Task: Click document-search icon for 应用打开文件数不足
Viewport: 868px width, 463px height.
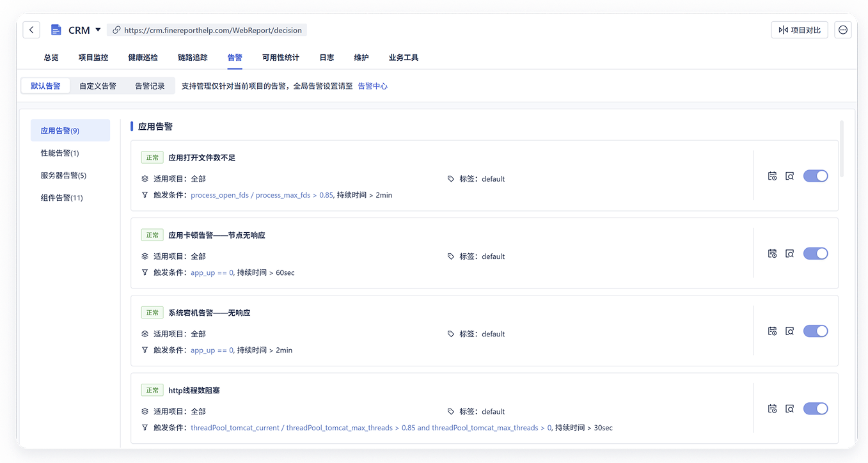Action: pyautogui.click(x=789, y=176)
